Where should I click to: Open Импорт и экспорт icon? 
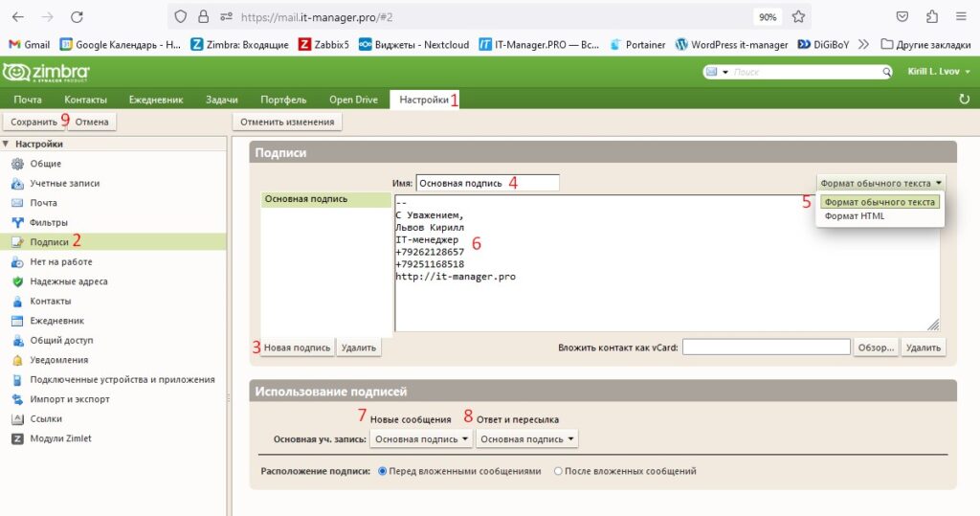(17, 399)
